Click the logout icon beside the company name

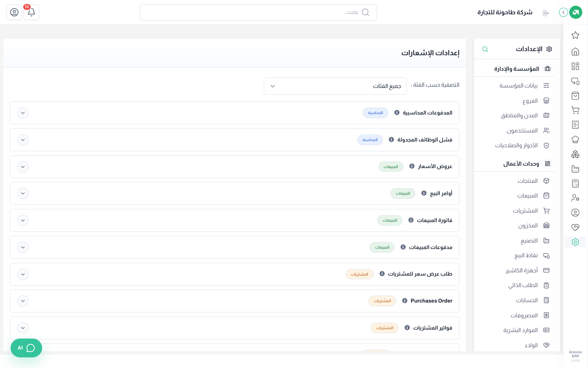(x=546, y=13)
